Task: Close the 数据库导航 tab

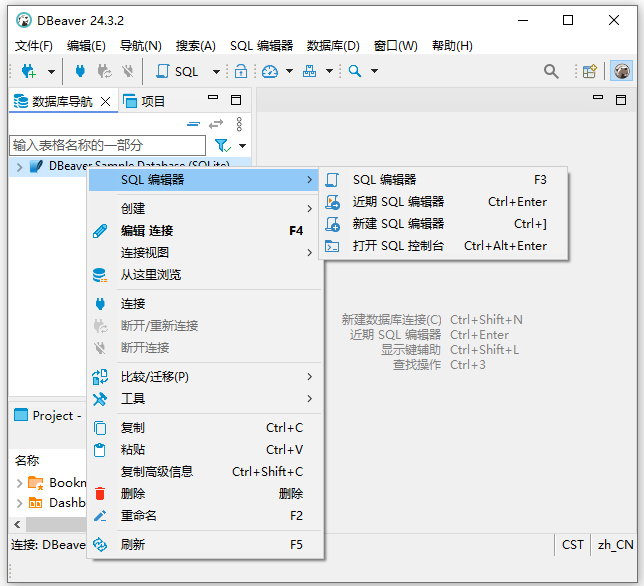Action: click(106, 101)
